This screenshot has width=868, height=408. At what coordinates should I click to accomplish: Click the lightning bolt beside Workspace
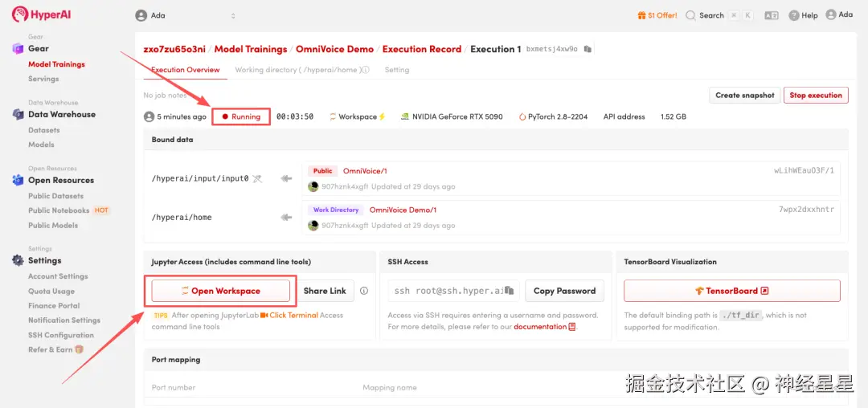click(382, 116)
